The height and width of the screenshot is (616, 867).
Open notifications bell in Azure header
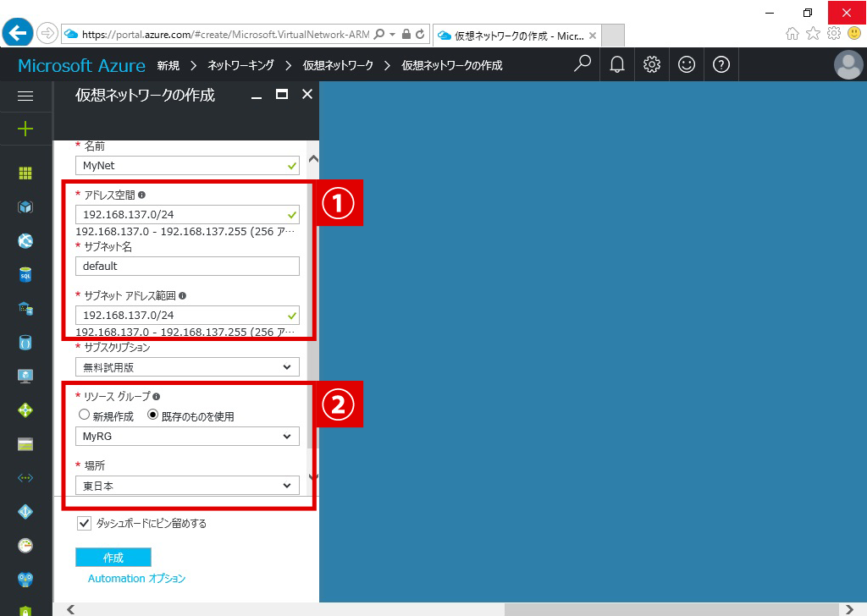click(x=617, y=64)
